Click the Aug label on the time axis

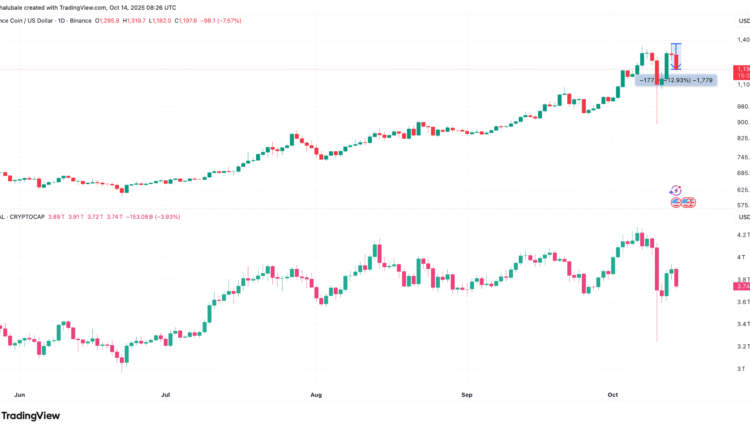click(318, 395)
